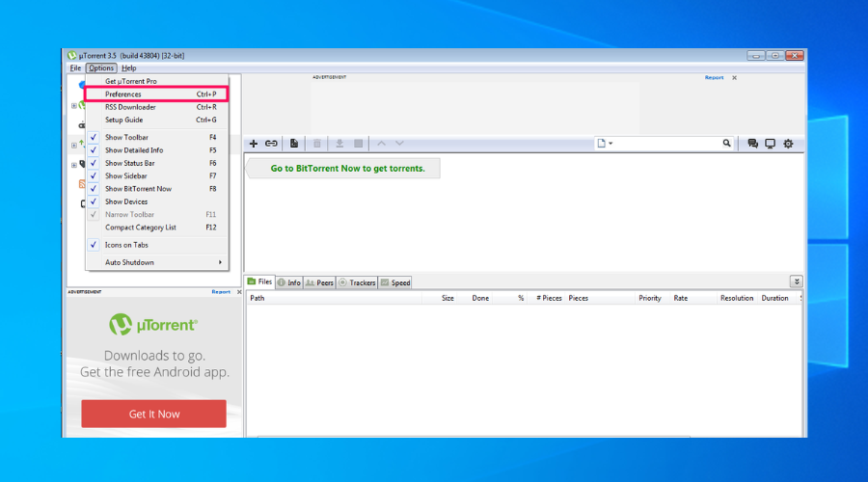The width and height of the screenshot is (868, 482).
Task: Sort by the Resolution column header
Action: pos(737,298)
